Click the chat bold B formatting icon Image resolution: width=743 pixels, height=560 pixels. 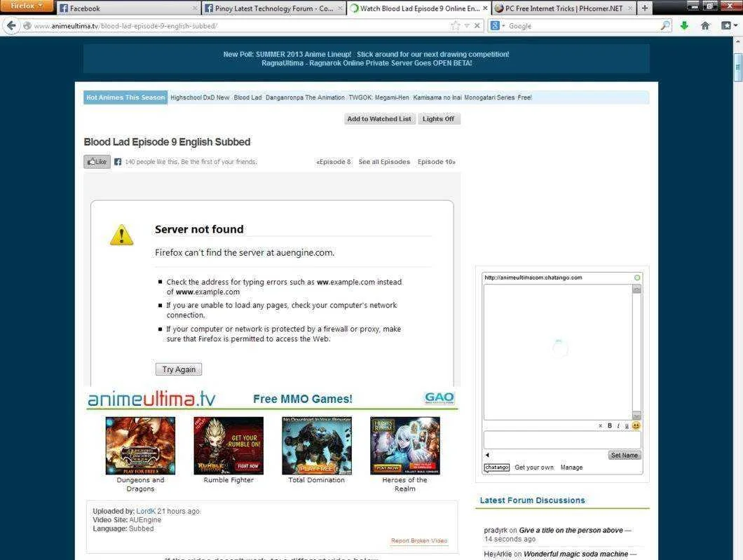coord(610,425)
